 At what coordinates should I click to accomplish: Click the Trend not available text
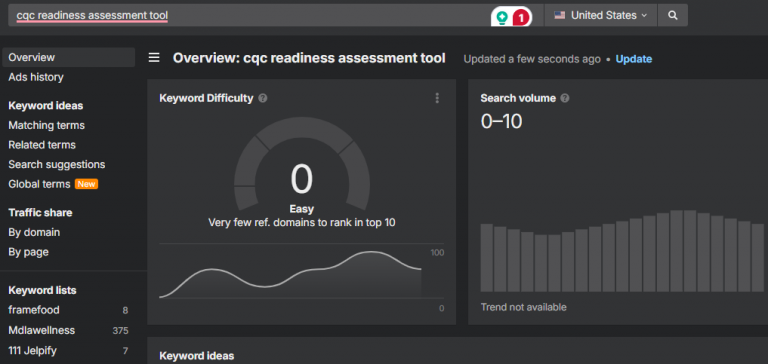524,307
